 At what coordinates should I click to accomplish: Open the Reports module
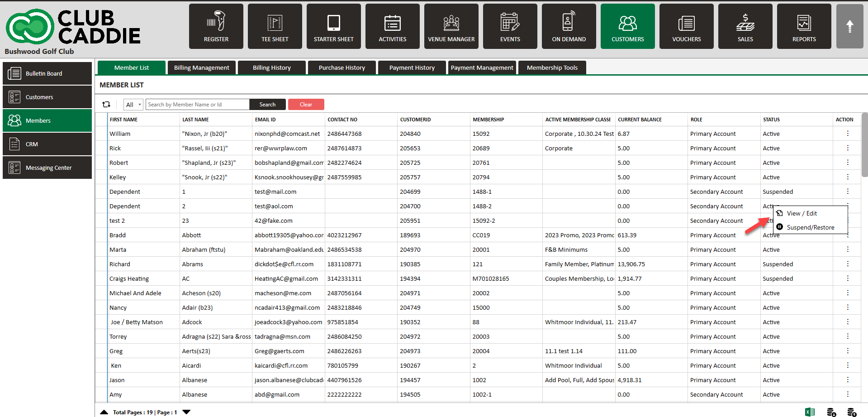[x=804, y=26]
